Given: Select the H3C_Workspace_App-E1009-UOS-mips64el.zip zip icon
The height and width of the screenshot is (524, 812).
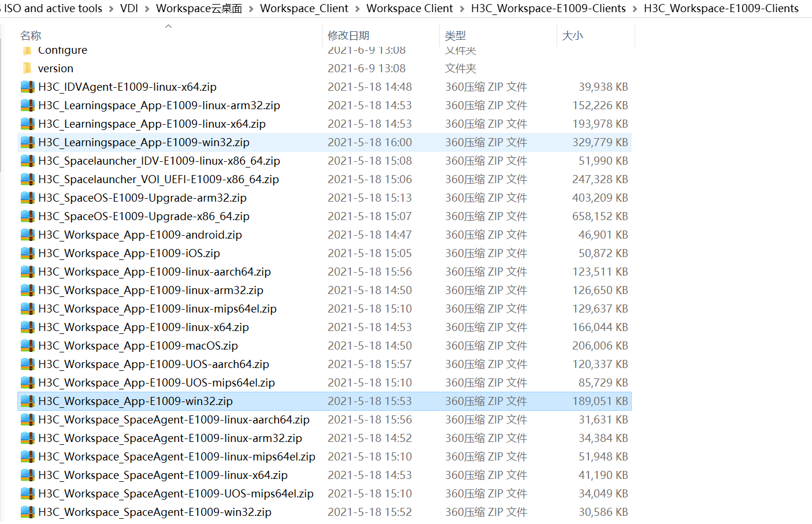Looking at the screenshot, I should tap(27, 382).
